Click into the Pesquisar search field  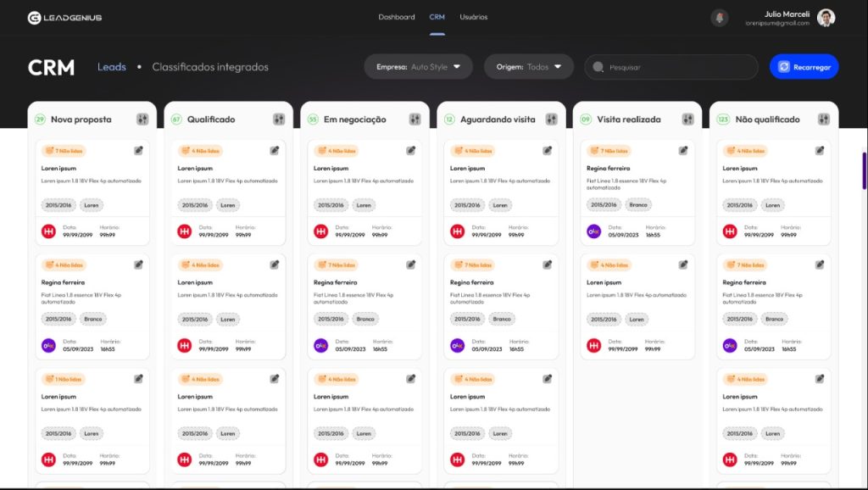678,67
